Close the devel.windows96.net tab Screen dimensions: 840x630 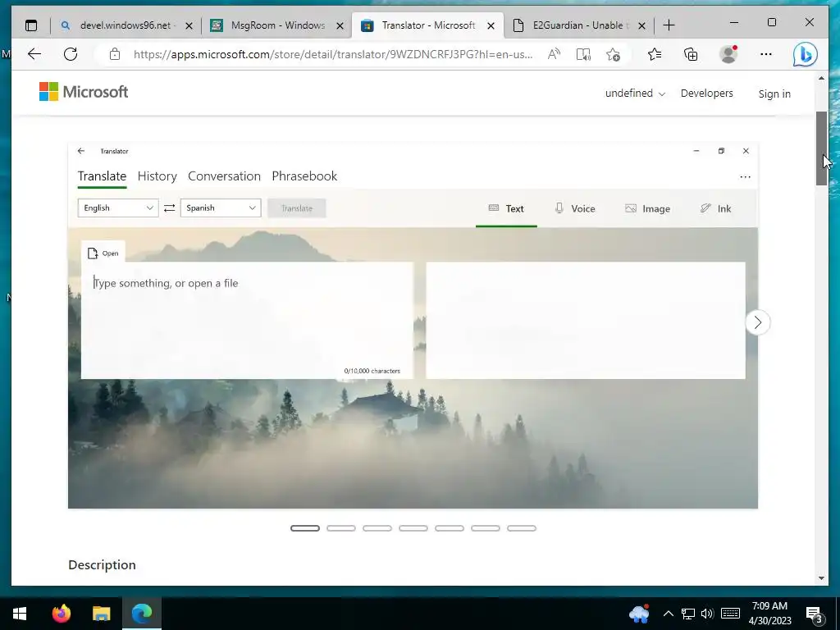click(189, 25)
